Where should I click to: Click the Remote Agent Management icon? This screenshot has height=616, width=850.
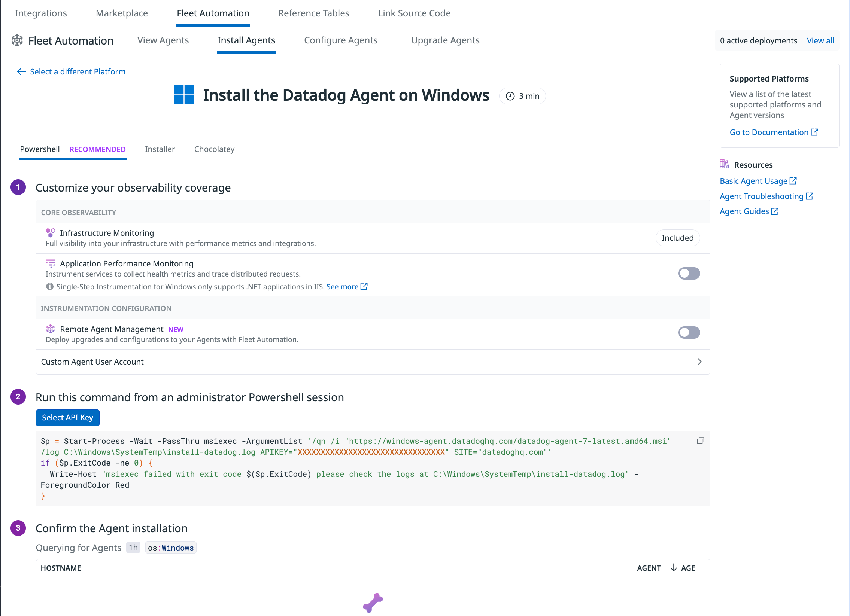point(50,329)
